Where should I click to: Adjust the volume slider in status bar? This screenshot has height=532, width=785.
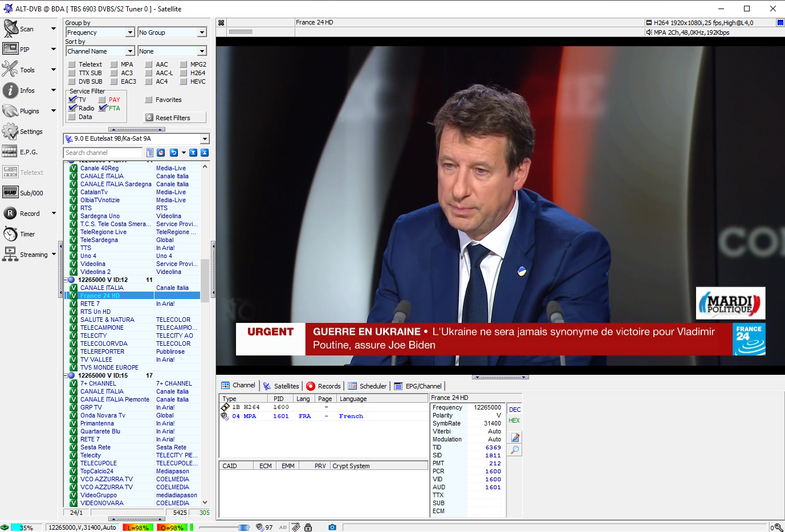point(225,527)
